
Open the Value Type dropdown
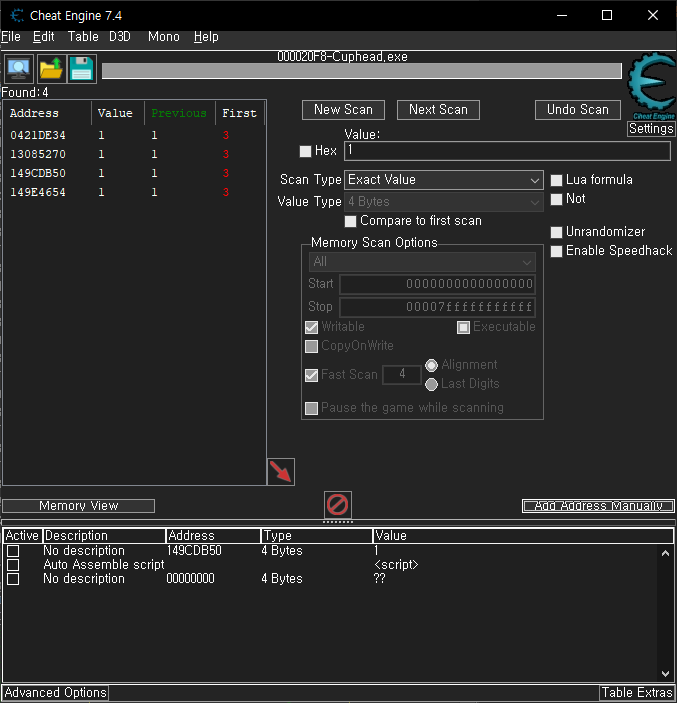tap(443, 202)
